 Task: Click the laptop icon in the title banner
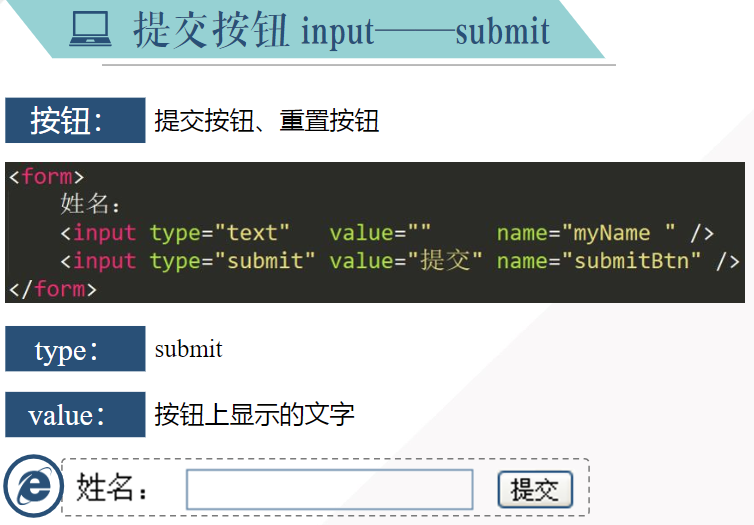coord(90,29)
